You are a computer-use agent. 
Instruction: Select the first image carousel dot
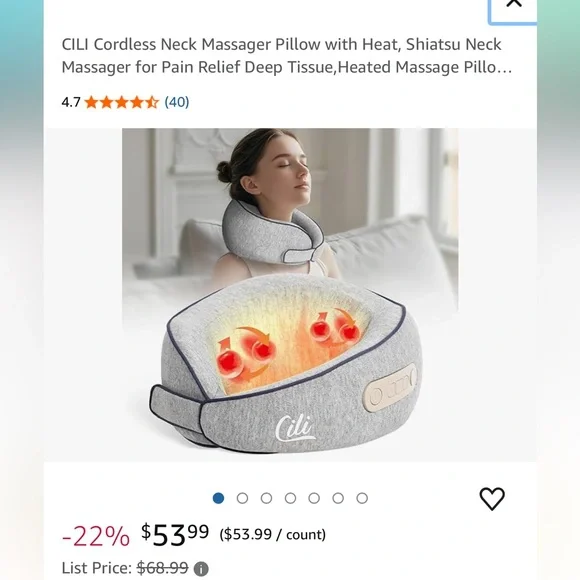click(218, 498)
